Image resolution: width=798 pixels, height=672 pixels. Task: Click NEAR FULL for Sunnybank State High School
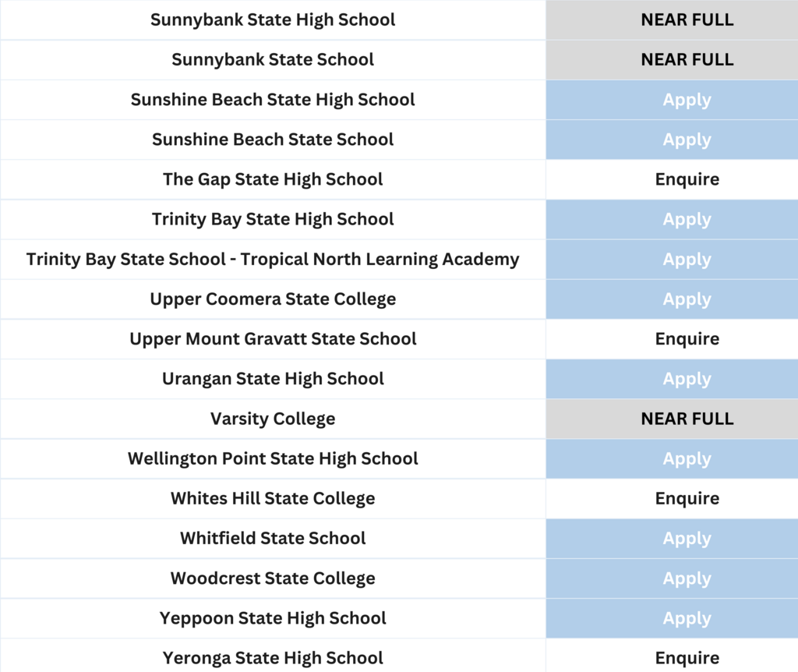coord(687,19)
